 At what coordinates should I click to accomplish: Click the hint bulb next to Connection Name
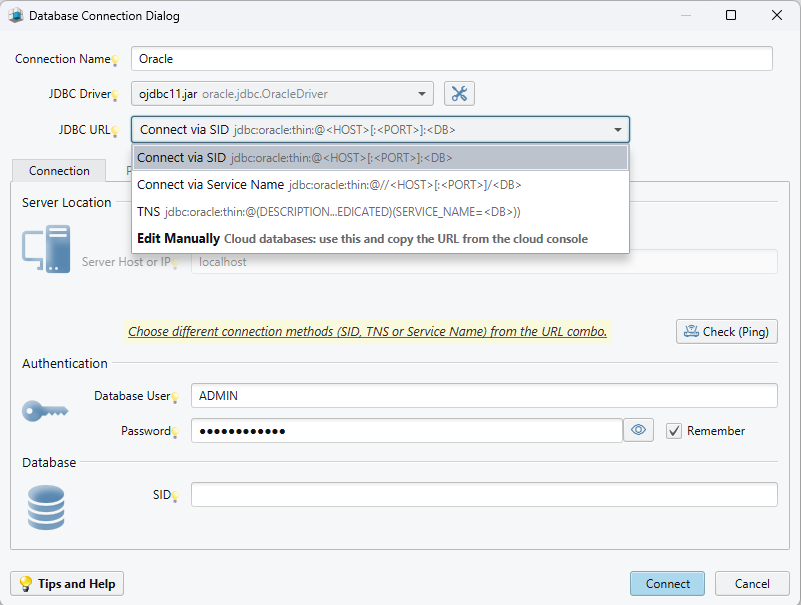tap(115, 61)
